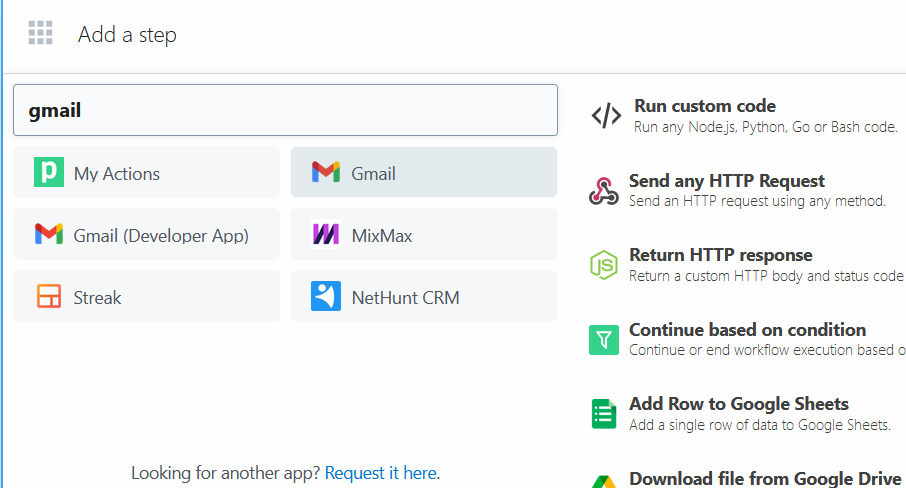This screenshot has width=906, height=488.
Task: Click the Google Sheets icon
Action: 604,414
